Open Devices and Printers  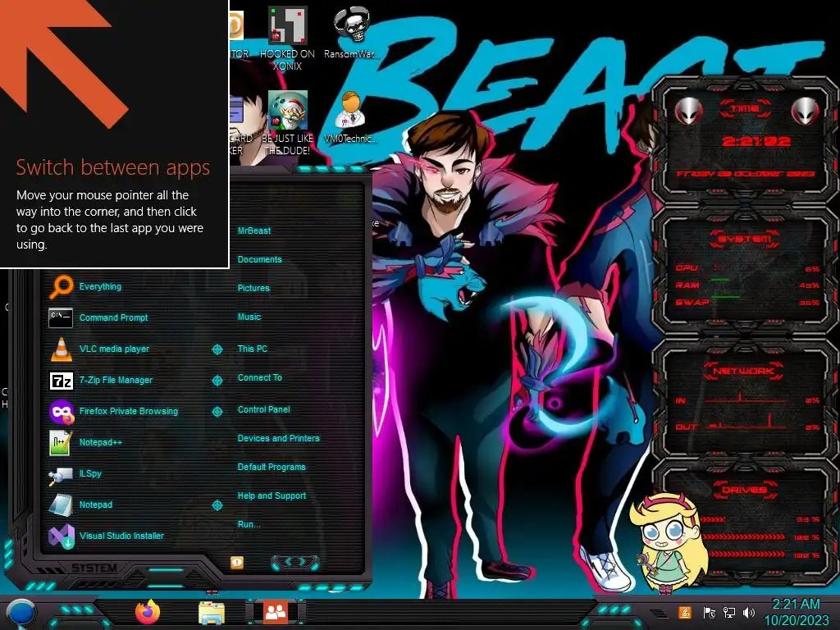click(x=278, y=438)
